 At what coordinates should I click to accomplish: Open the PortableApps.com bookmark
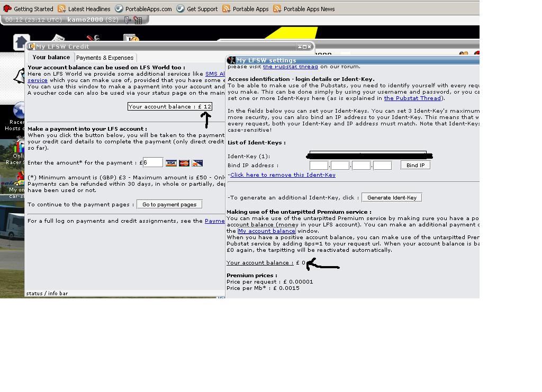pyautogui.click(x=143, y=9)
